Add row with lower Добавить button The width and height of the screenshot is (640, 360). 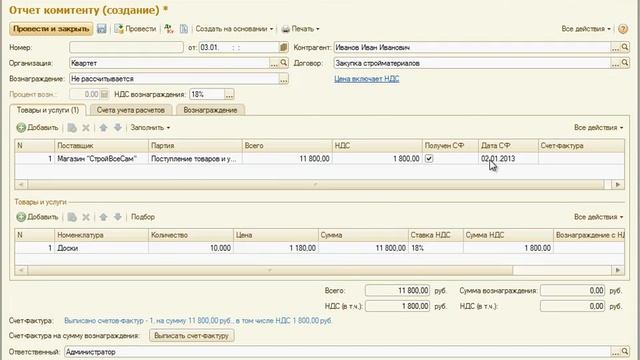[38, 217]
